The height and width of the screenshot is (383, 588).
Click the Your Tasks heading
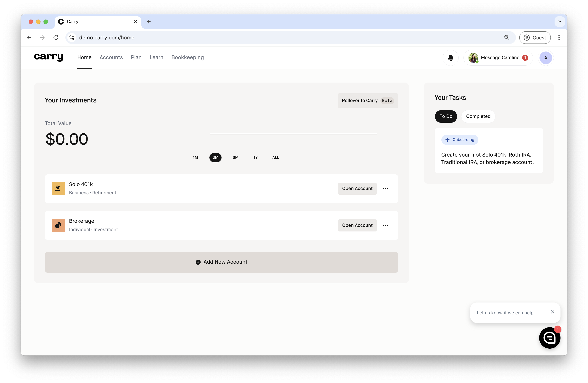[x=450, y=98]
